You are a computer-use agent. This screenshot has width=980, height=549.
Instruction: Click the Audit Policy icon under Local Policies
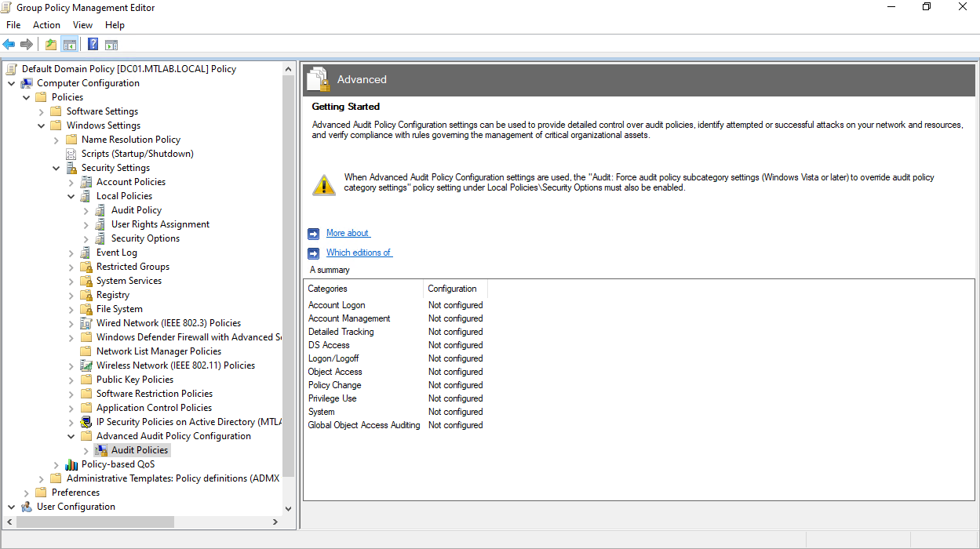tap(100, 210)
